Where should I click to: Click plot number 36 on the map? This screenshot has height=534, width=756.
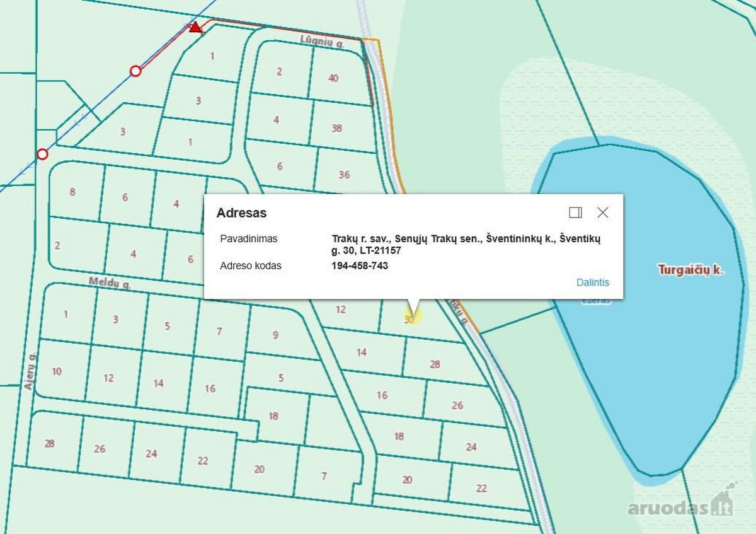tap(344, 175)
